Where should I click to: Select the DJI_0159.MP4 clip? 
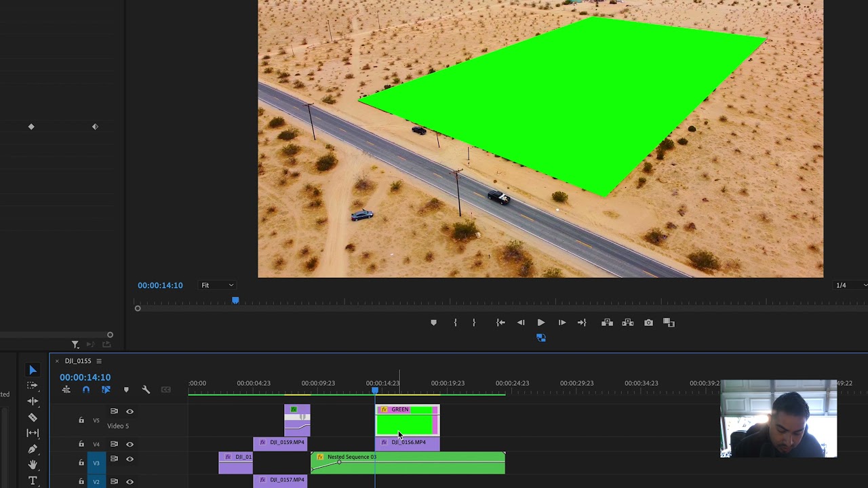coord(281,443)
